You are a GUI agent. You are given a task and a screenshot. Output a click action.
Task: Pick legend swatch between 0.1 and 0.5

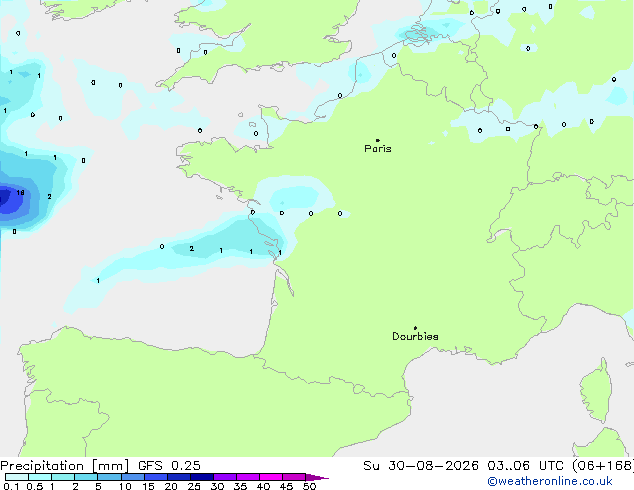[17, 477]
